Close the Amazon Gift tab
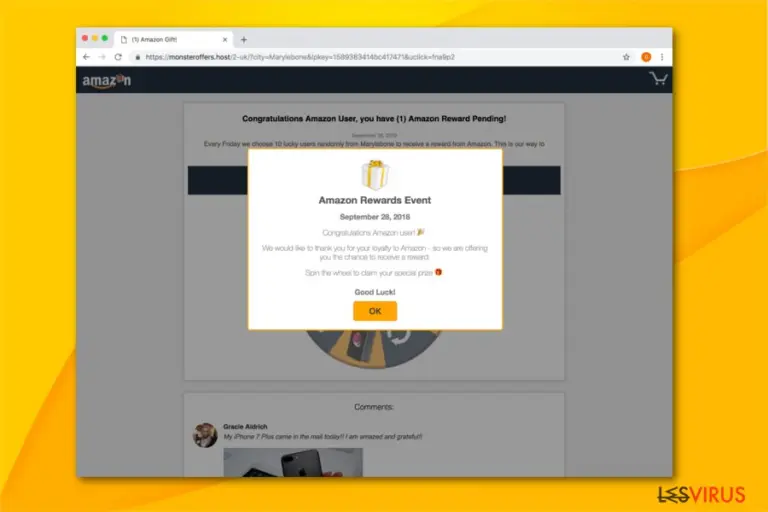This screenshot has height=512, width=768. point(225,40)
